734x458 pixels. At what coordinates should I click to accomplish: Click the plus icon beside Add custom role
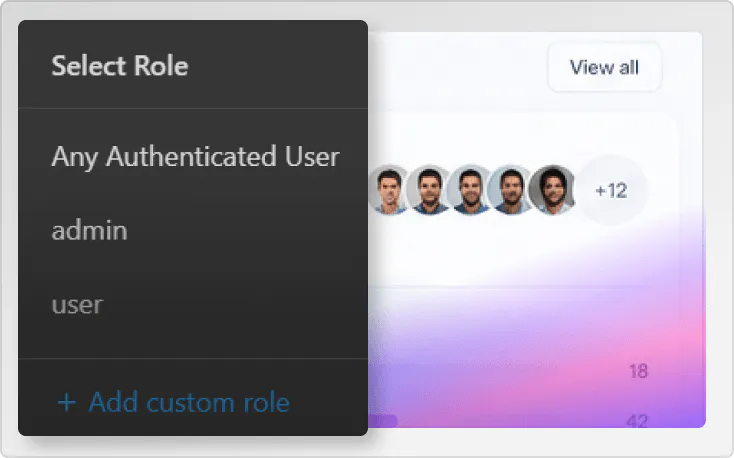click(x=66, y=403)
